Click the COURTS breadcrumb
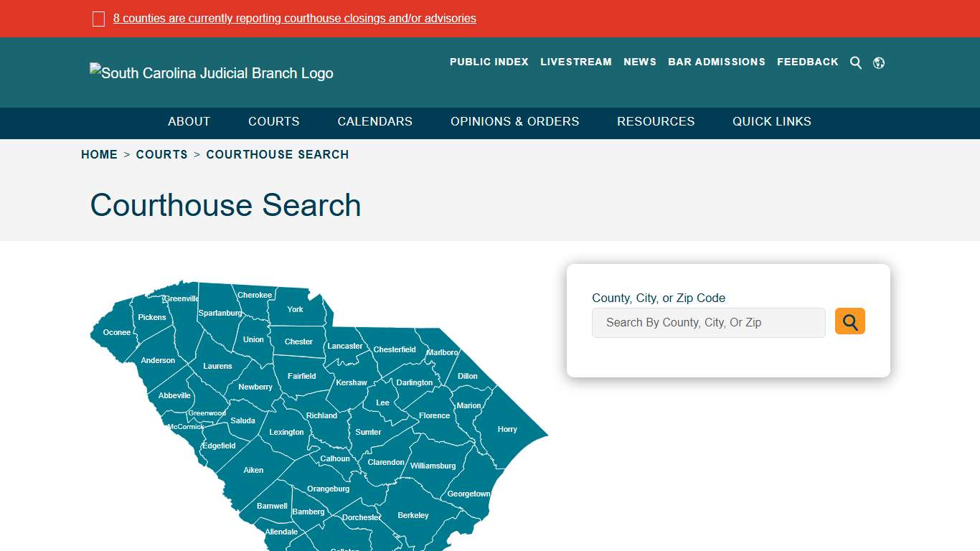Screen dimensions: 980x551 coord(162,154)
